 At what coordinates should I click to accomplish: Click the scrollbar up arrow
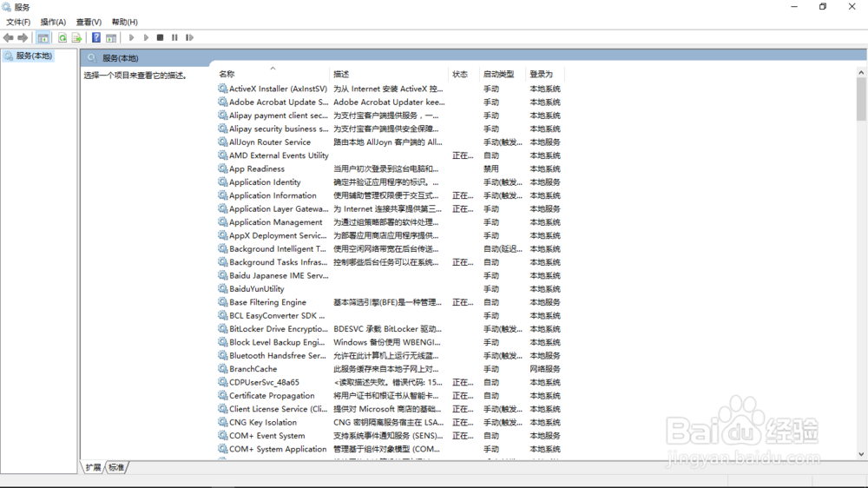tap(861, 73)
